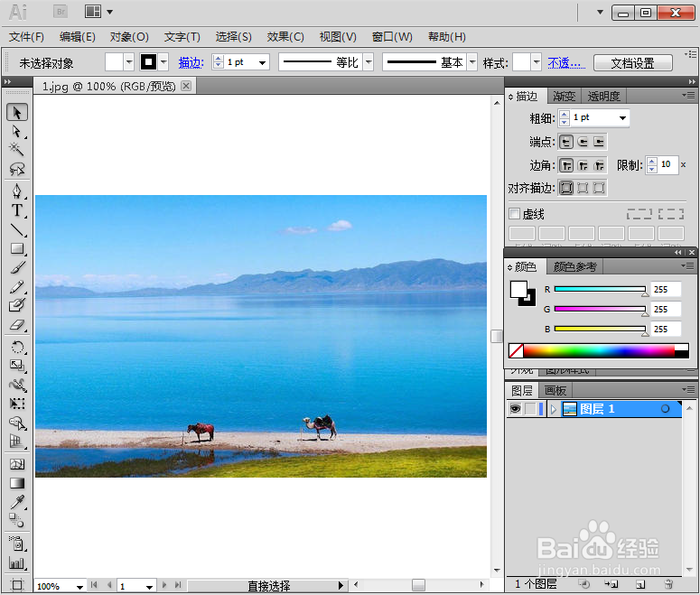The height and width of the screenshot is (595, 700).
Task: Choose the miter join 边角 option
Action: 566,165
